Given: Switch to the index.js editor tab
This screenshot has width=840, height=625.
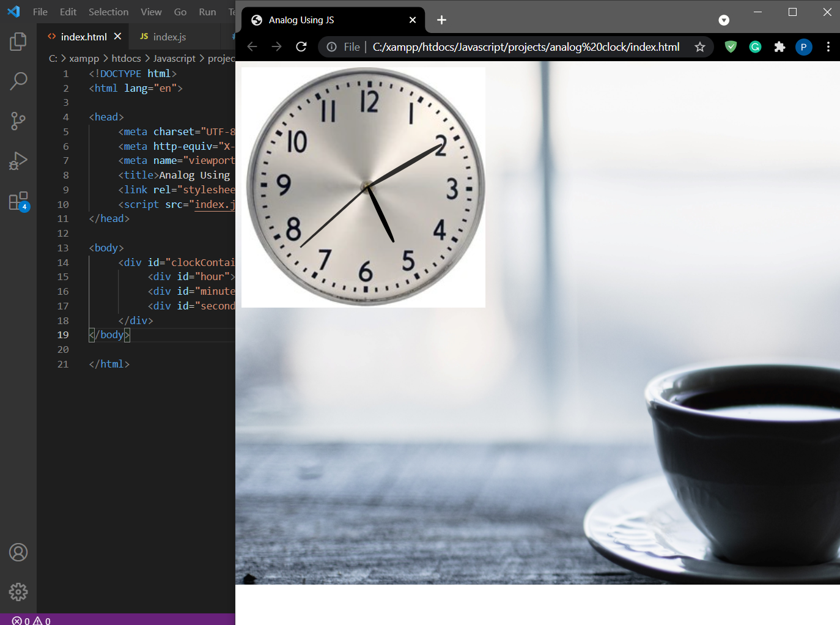Looking at the screenshot, I should pos(163,37).
